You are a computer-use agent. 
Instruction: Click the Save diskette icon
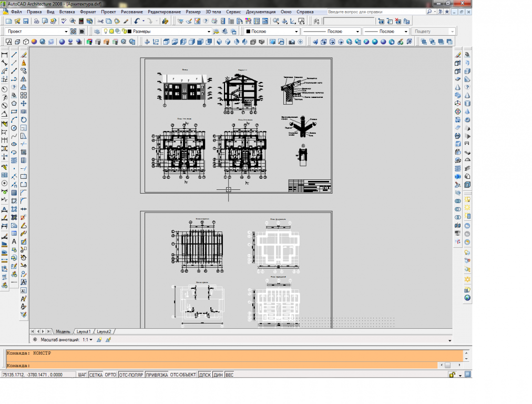tap(26, 21)
